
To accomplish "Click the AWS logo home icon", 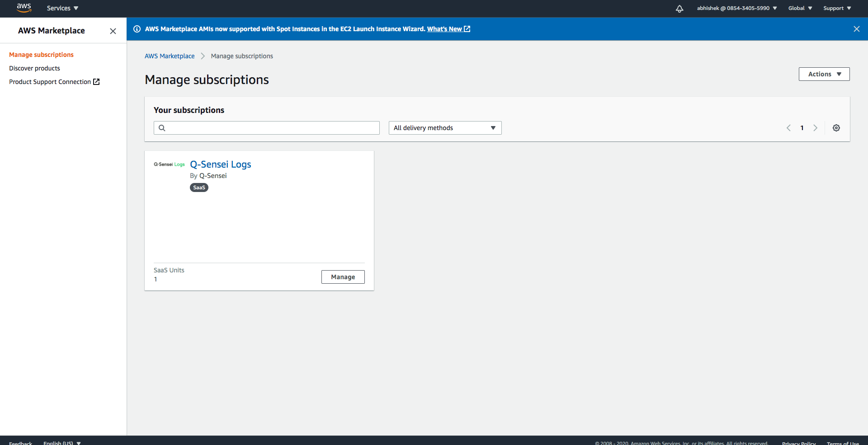I will coord(24,8).
